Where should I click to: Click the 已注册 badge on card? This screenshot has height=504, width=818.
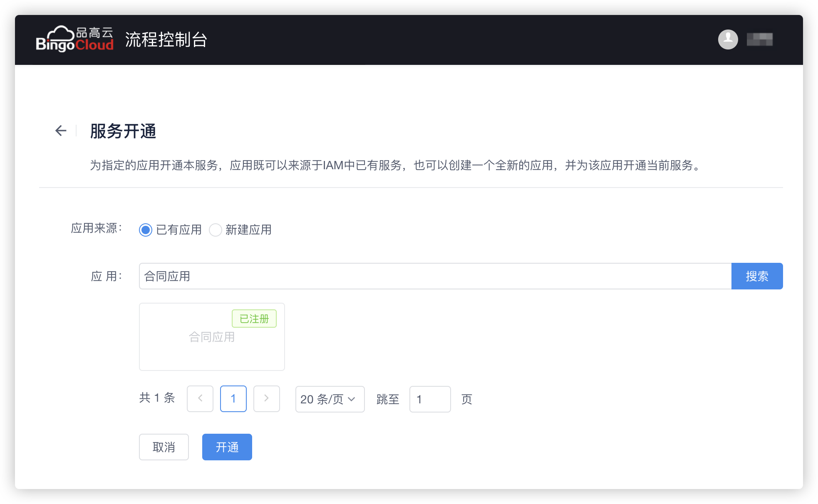[254, 319]
